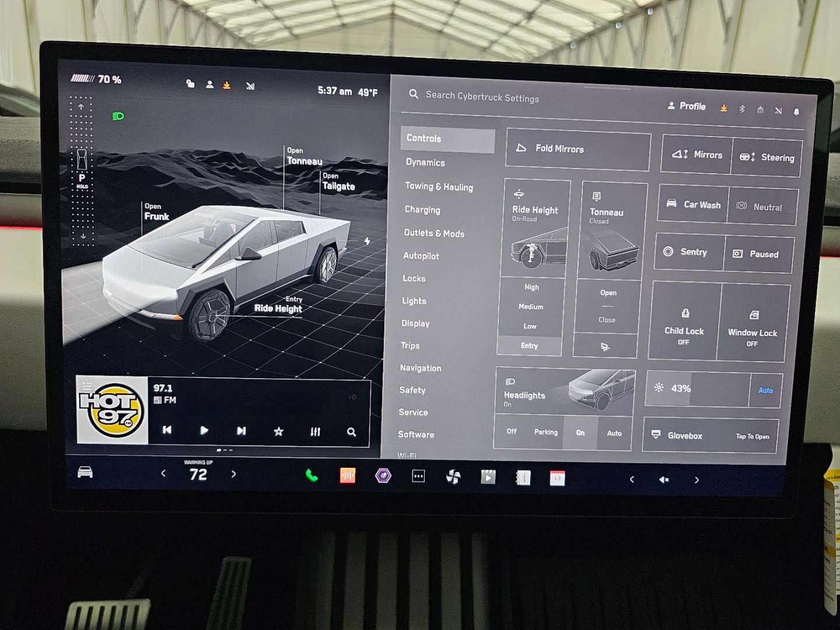Viewport: 840px width, 630px height.
Task: Select Entry ride height
Action: pos(529,346)
